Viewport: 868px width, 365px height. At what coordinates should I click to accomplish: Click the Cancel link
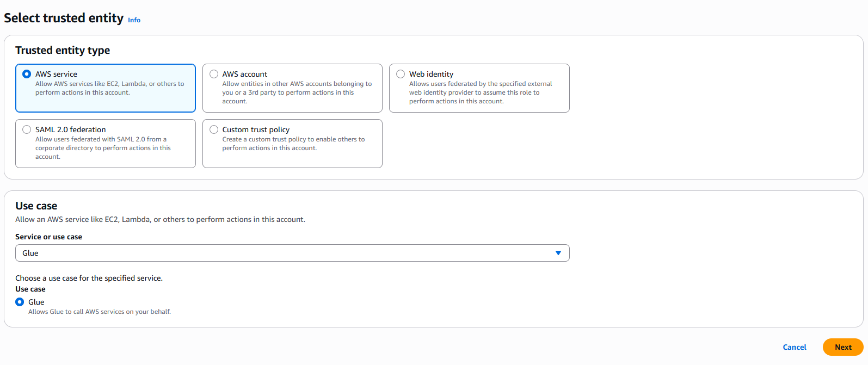[x=795, y=347]
